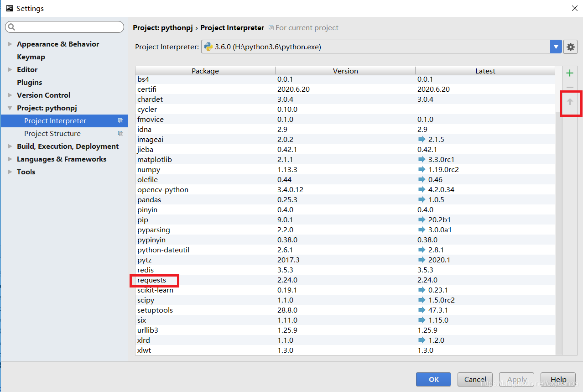583x392 pixels.
Task: Select the certifi package row
Action: pos(345,89)
